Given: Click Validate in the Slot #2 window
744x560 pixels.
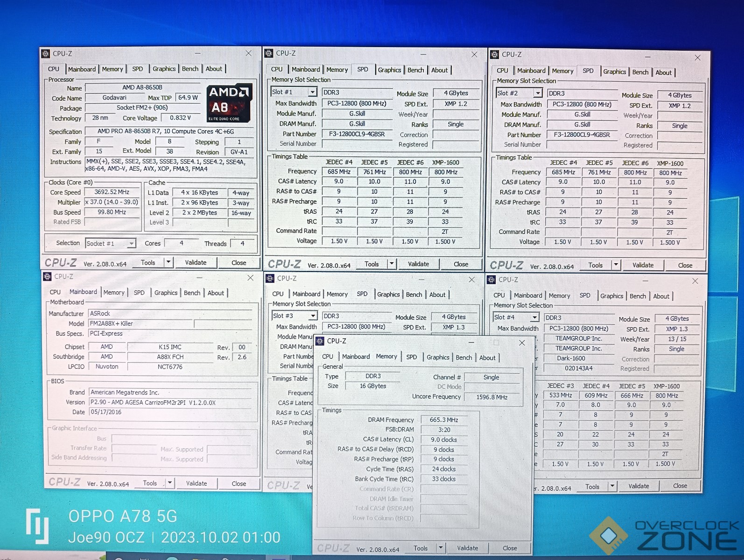Looking at the screenshot, I should (643, 265).
